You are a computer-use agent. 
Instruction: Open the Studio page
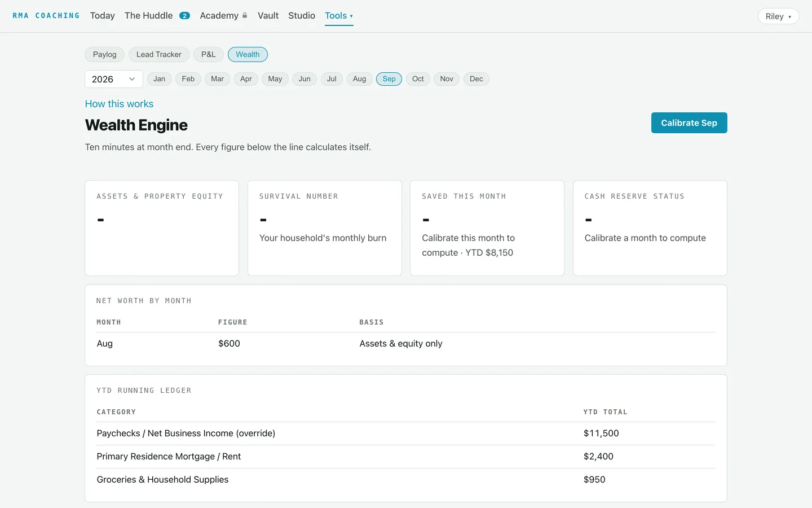click(302, 16)
